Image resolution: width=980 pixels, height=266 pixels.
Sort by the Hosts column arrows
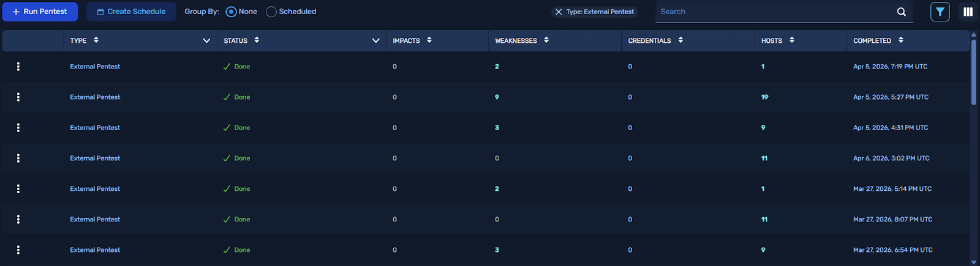(x=792, y=40)
